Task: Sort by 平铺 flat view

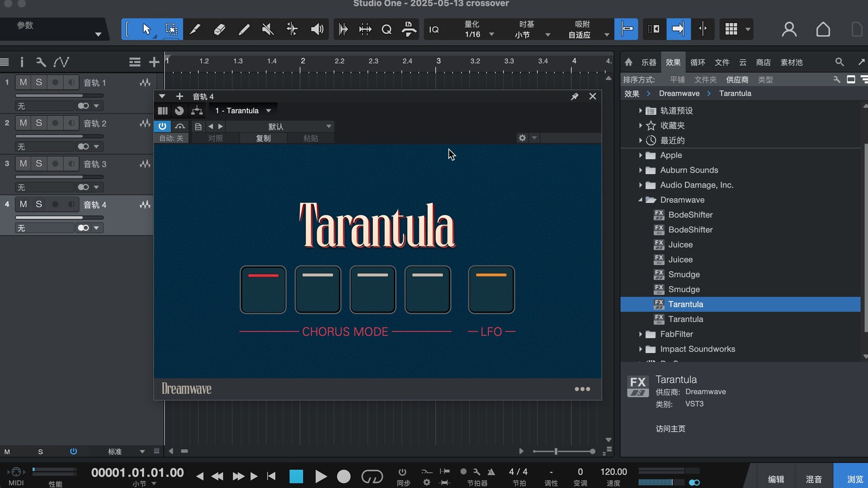Action: click(x=677, y=80)
